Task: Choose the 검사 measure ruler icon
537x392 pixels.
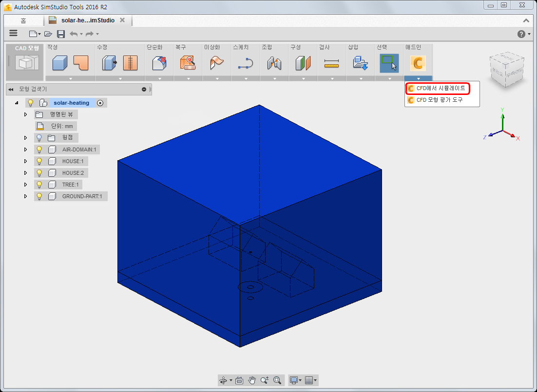Action: [x=331, y=63]
